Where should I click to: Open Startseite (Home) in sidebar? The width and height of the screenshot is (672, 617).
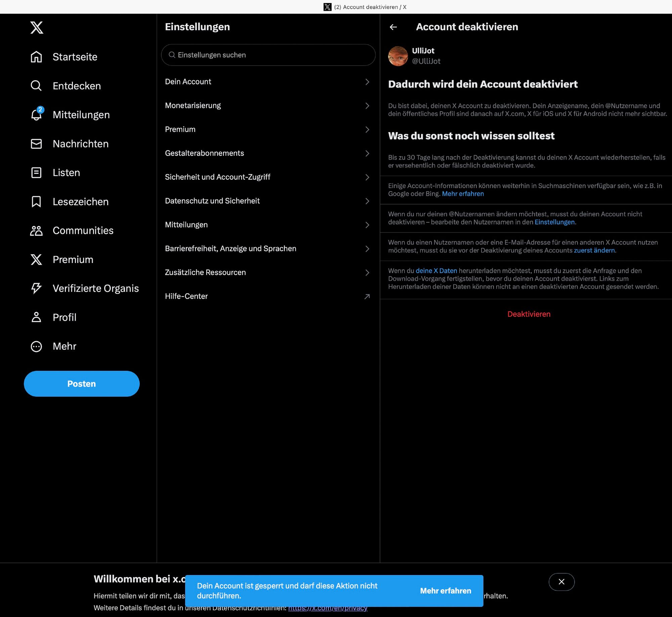[x=75, y=57]
